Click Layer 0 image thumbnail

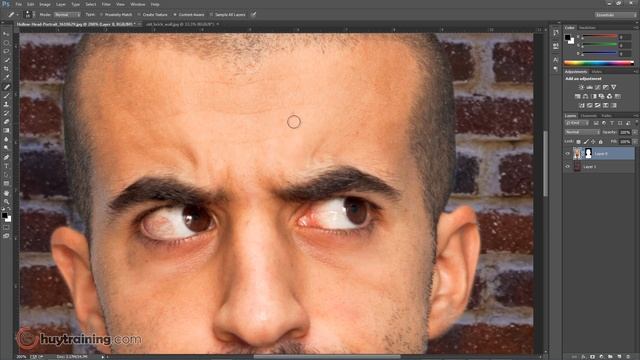point(577,153)
